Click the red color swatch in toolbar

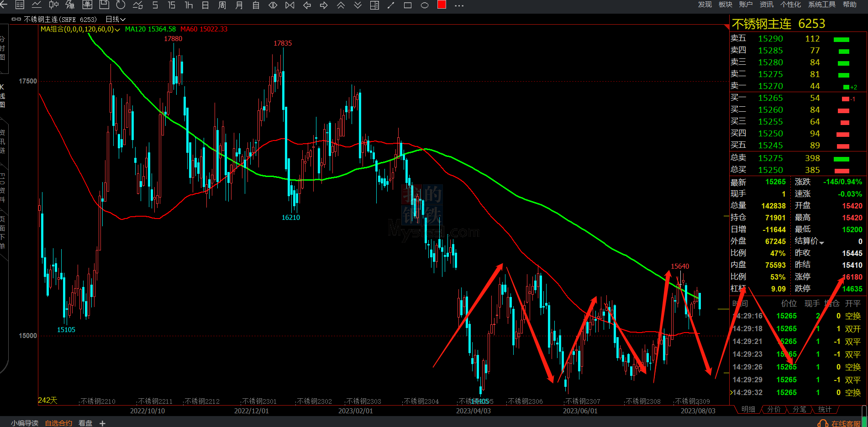point(442,5)
